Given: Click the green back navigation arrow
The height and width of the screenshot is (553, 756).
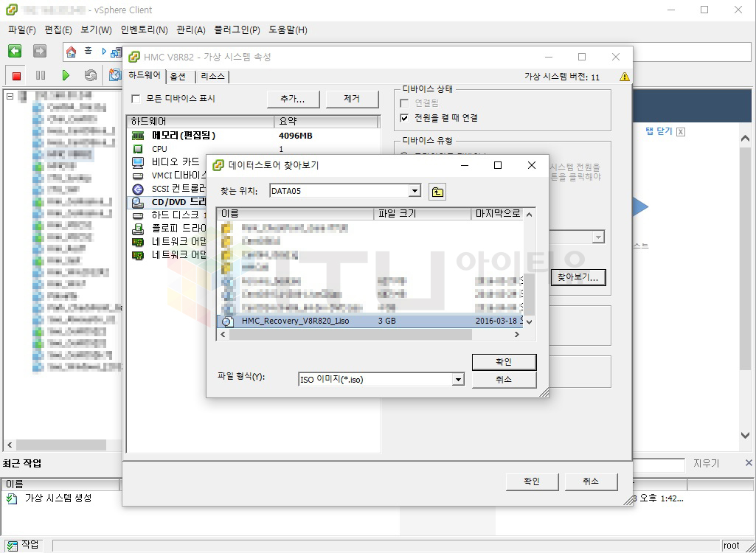Looking at the screenshot, I should 15,52.
